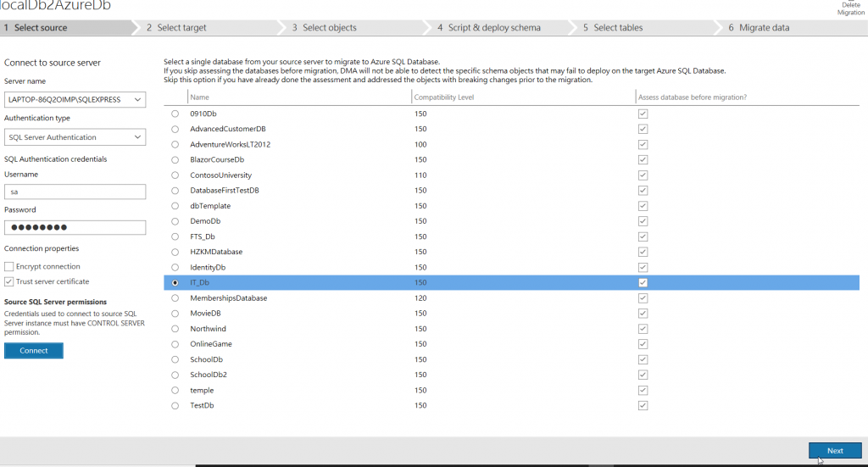The width and height of the screenshot is (868, 467).
Task: Select radio button for temple database
Action: [175, 390]
